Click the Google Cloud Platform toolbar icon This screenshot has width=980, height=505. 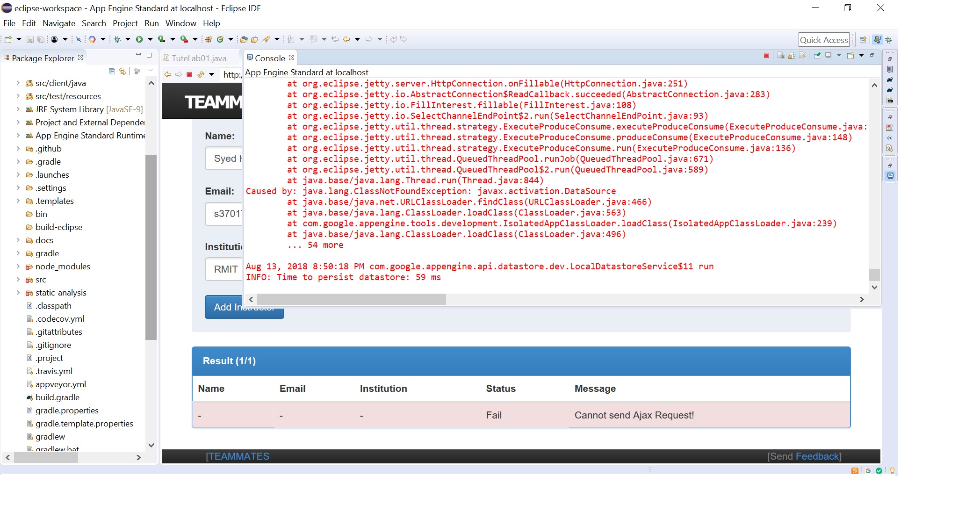(93, 39)
